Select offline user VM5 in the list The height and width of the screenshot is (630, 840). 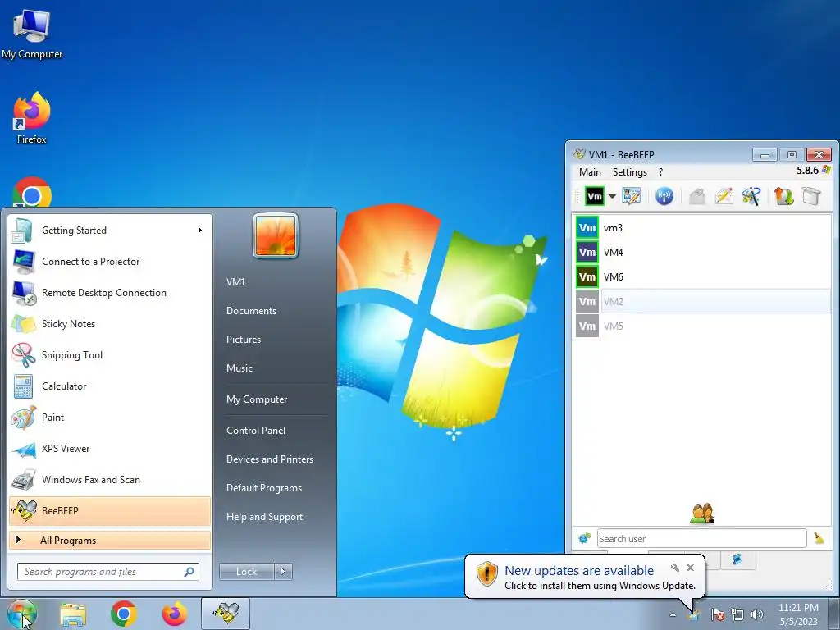click(x=702, y=326)
